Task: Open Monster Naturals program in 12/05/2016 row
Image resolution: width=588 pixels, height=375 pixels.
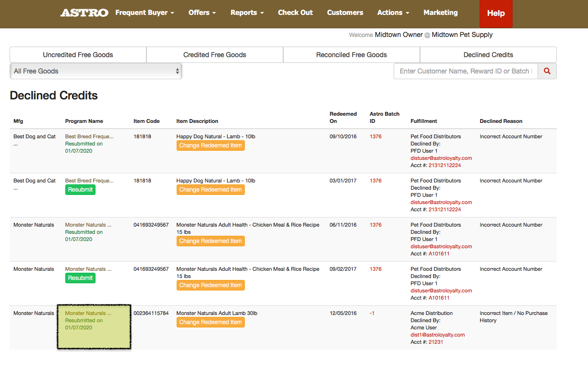Action: (x=88, y=313)
